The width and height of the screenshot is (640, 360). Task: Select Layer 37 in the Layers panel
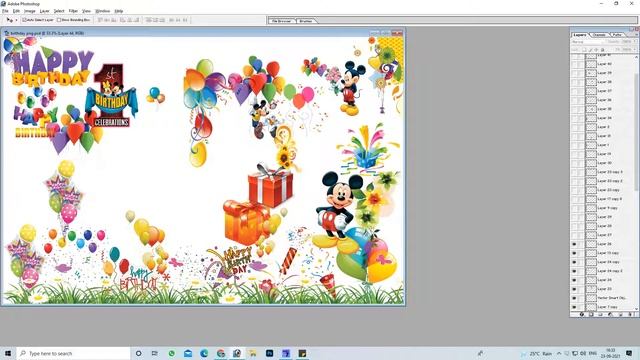pos(603,91)
